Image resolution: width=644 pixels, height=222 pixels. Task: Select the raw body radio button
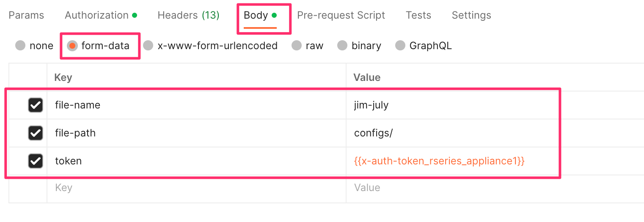click(297, 46)
